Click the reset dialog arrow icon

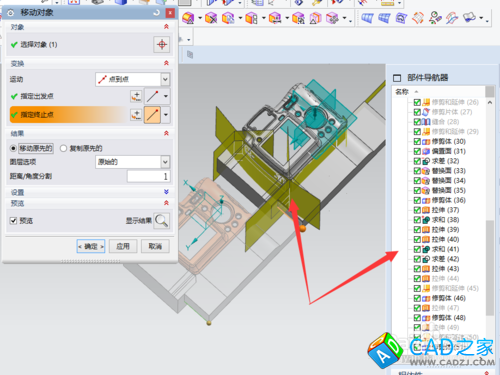pyautogui.click(x=157, y=13)
